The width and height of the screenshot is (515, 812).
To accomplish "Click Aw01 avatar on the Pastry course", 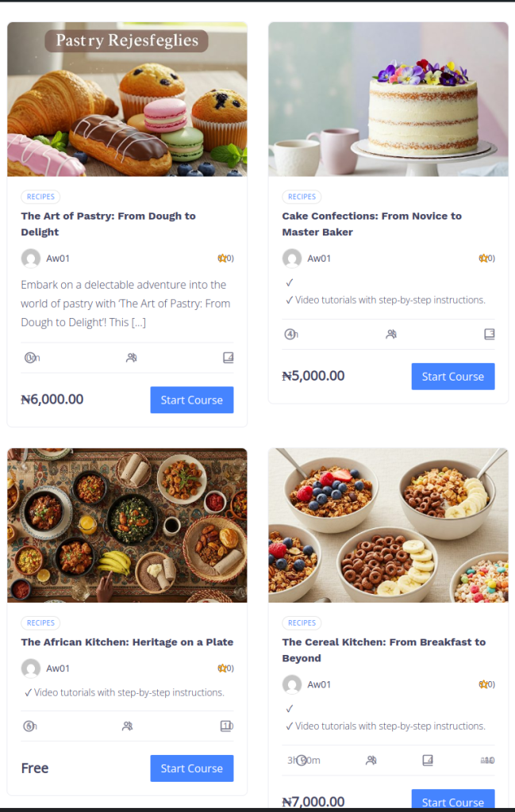I will pyautogui.click(x=31, y=259).
